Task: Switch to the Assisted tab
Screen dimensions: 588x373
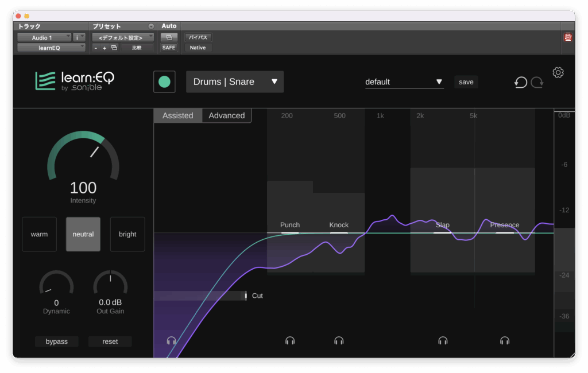Action: tap(178, 115)
